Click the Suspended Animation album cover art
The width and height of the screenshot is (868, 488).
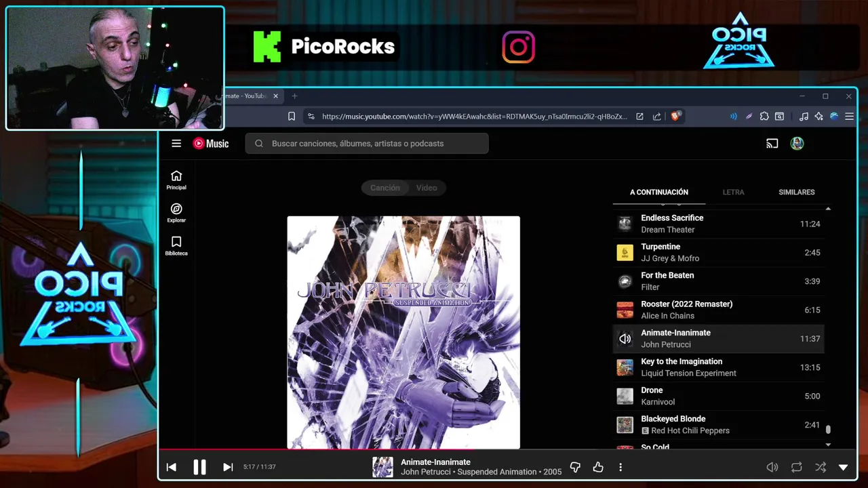pos(403,332)
